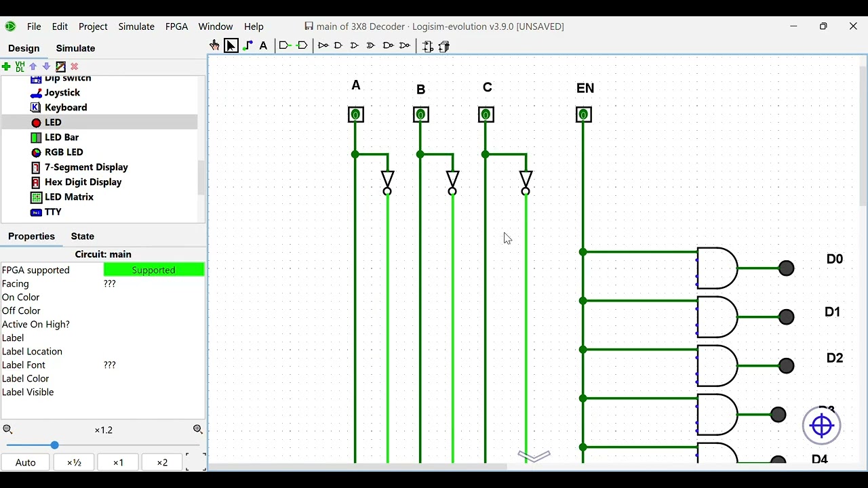Viewport: 868px width, 488px height.
Task: Open the Window menu
Action: [216, 26]
